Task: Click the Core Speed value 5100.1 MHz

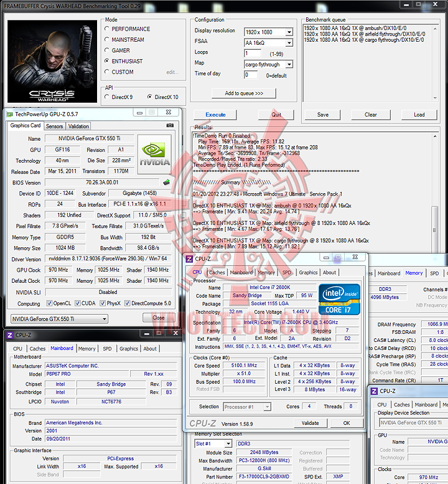Action: point(244,366)
